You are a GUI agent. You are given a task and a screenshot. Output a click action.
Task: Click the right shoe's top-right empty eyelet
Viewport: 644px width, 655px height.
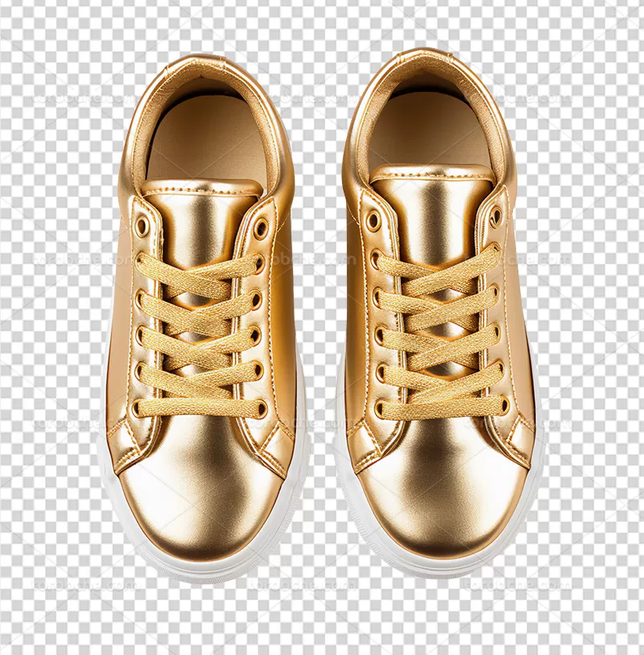click(x=496, y=216)
